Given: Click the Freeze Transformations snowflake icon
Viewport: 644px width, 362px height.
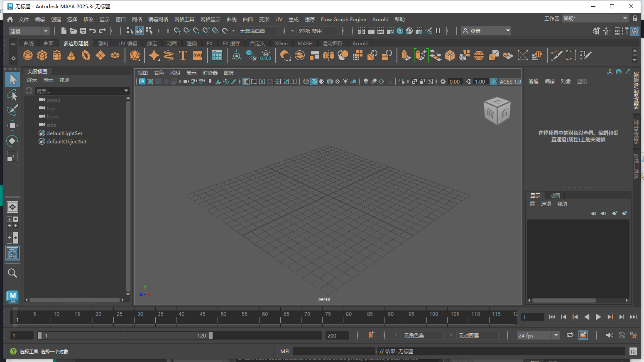Looking at the screenshot, I should [x=266, y=55].
